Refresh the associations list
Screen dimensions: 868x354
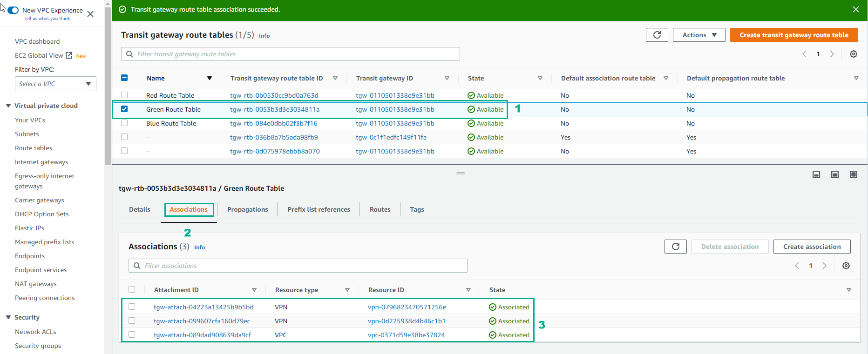coord(676,247)
